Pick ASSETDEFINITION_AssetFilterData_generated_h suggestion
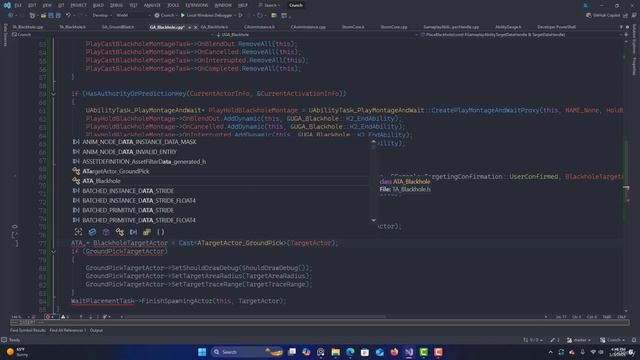This screenshot has height=360, width=640. coord(220,161)
